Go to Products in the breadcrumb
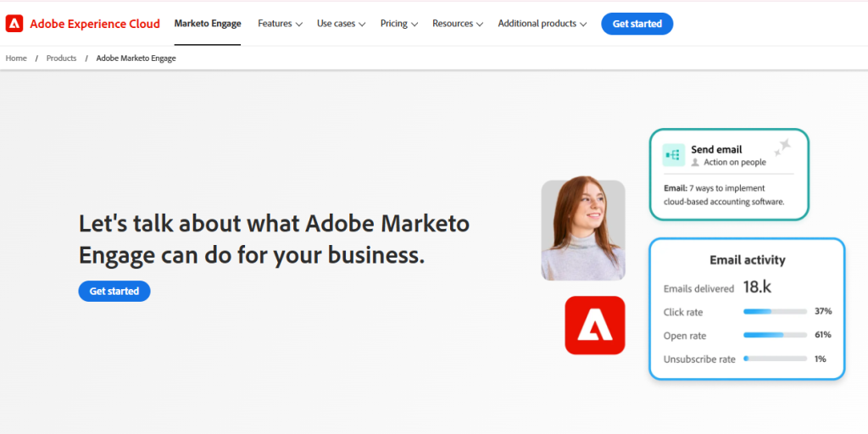The width and height of the screenshot is (868, 434). tap(61, 58)
